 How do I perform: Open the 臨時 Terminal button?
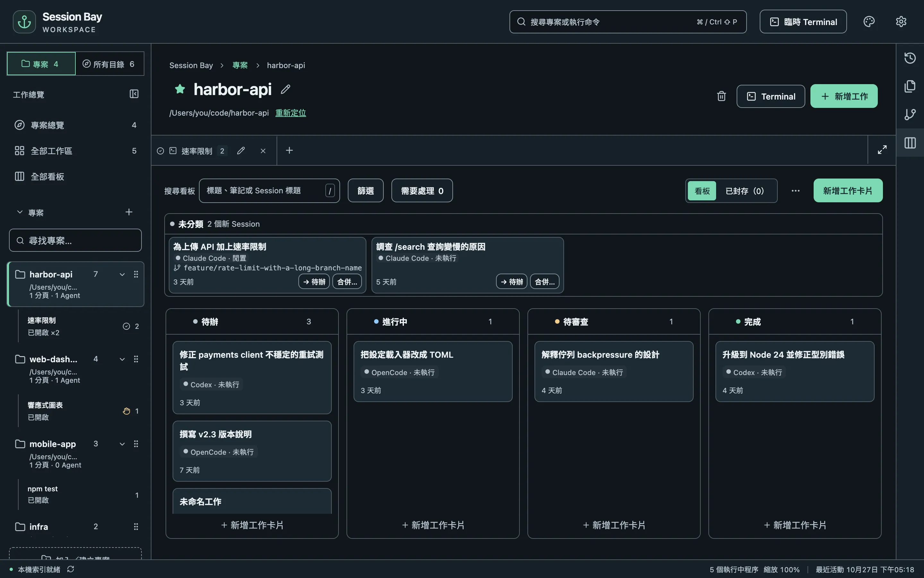(x=803, y=22)
